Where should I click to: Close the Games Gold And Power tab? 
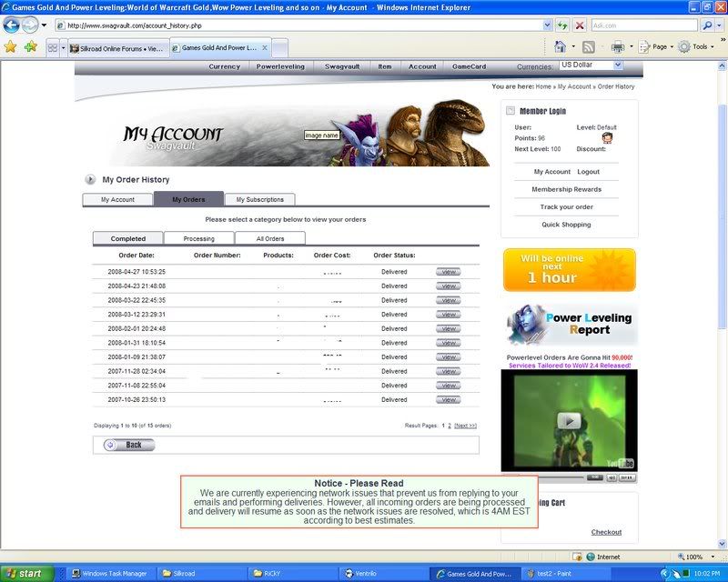point(265,47)
